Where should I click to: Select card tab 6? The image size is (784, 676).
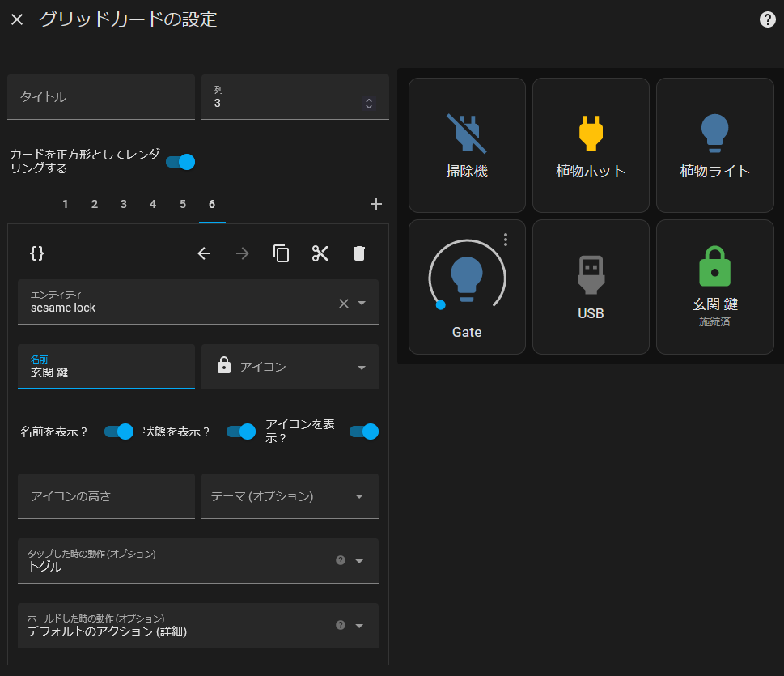point(212,204)
